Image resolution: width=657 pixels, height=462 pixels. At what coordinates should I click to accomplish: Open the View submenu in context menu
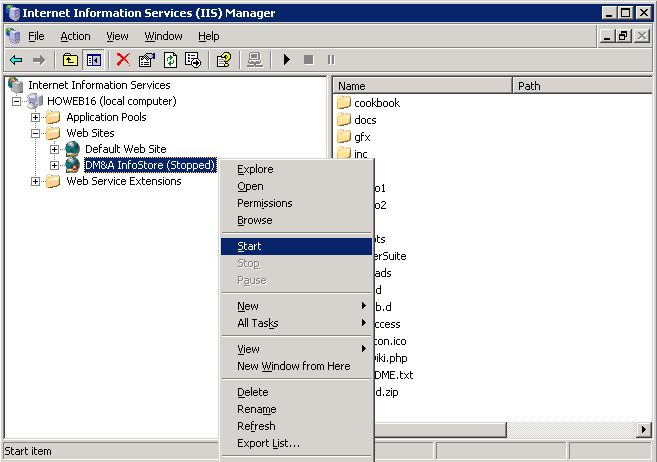click(296, 349)
